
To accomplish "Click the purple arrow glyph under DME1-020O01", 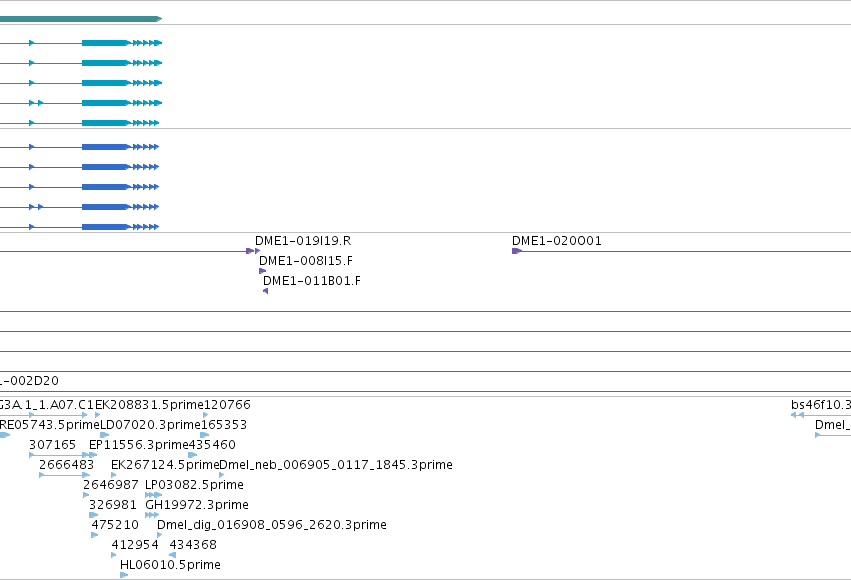I will 517,251.
